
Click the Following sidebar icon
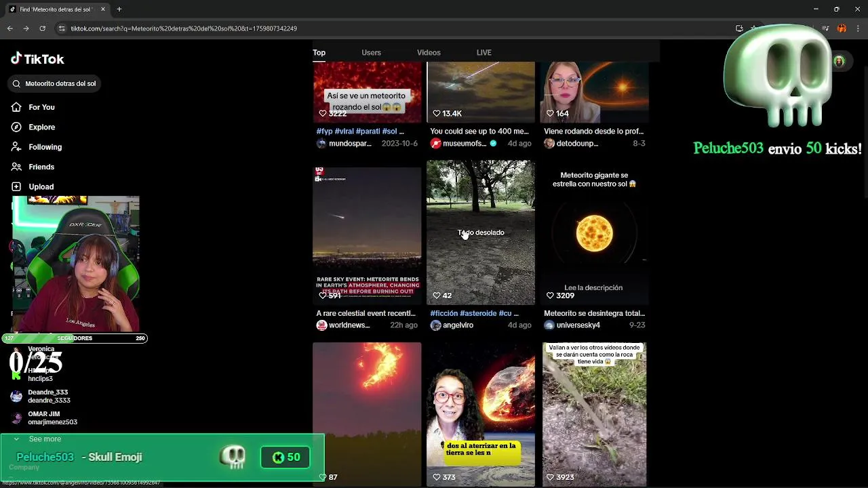(16, 147)
